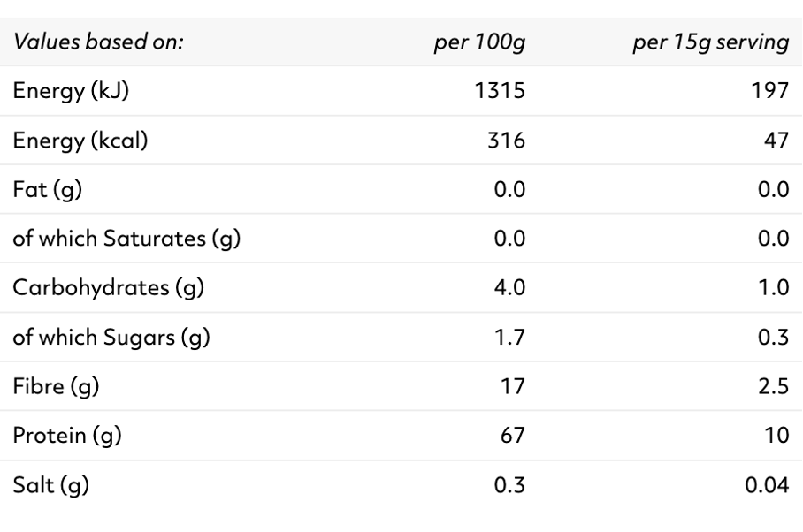Screen dimensions: 803x532
Task: Click the Energy (kcal) row label
Action: coord(80,141)
